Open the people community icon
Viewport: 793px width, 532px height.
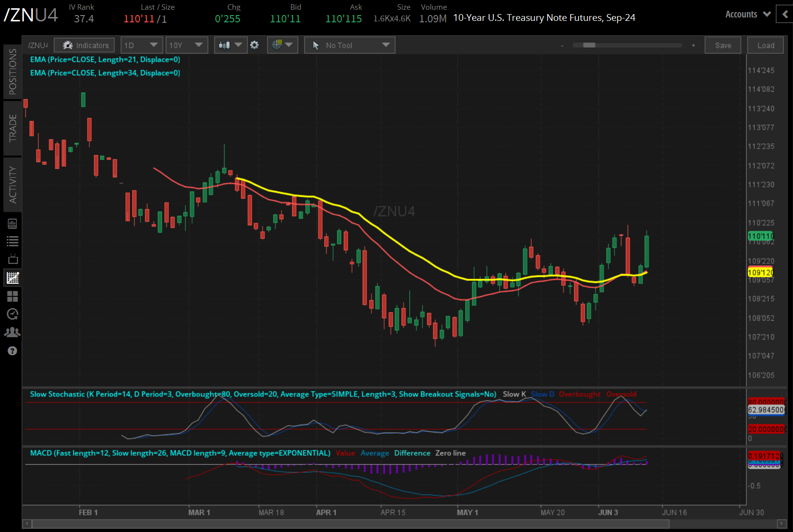click(13, 332)
